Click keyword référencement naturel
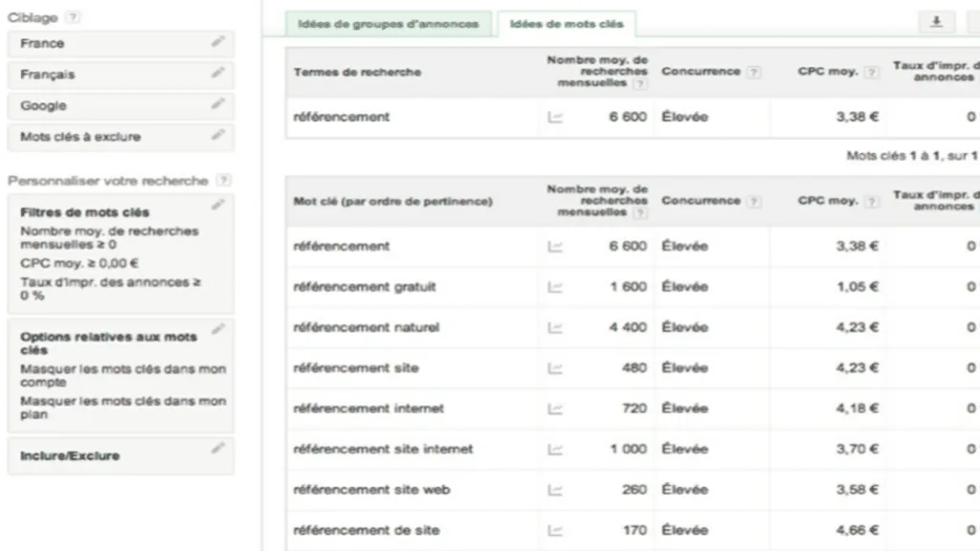Image resolution: width=980 pixels, height=551 pixels. tap(367, 327)
